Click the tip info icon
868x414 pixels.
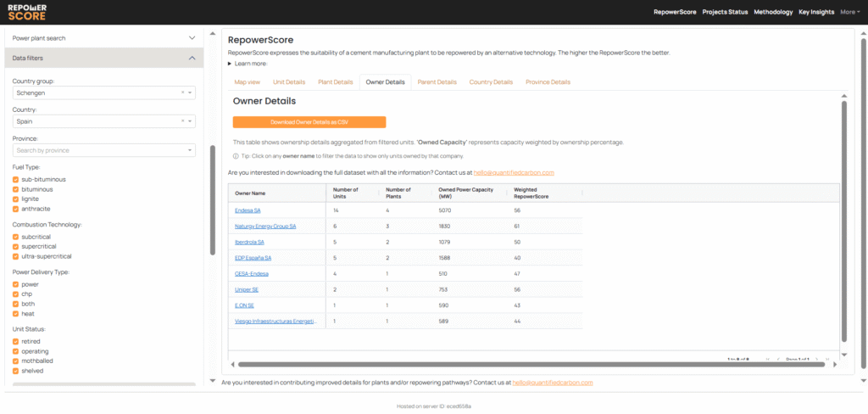pos(236,156)
